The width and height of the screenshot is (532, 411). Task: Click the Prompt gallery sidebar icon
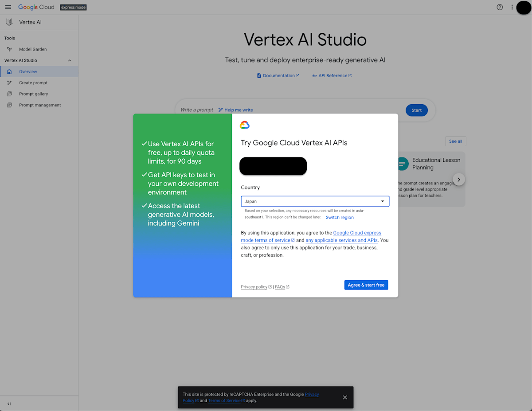pyautogui.click(x=9, y=94)
